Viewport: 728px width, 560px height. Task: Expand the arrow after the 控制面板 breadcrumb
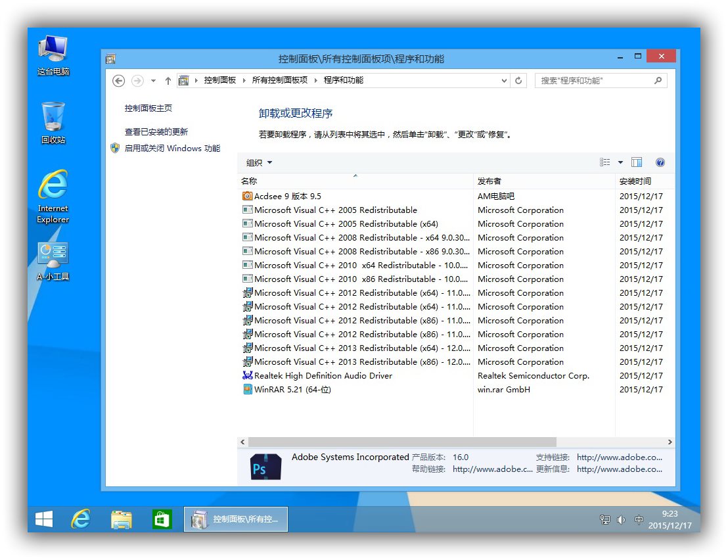point(244,81)
